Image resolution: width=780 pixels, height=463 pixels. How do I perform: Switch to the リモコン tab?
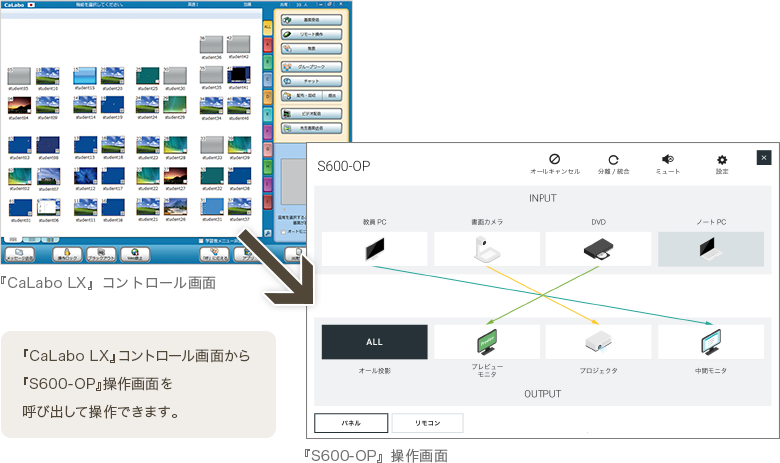tap(428, 423)
